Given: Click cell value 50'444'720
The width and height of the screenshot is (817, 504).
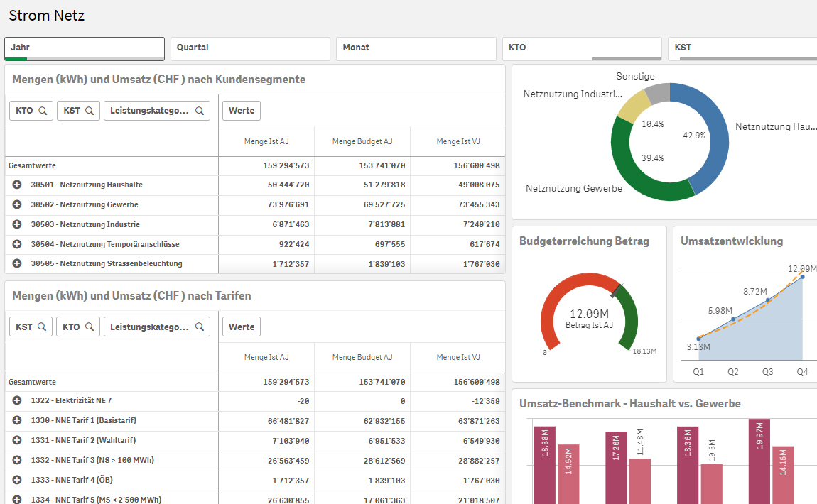Looking at the screenshot, I should click(x=288, y=185).
